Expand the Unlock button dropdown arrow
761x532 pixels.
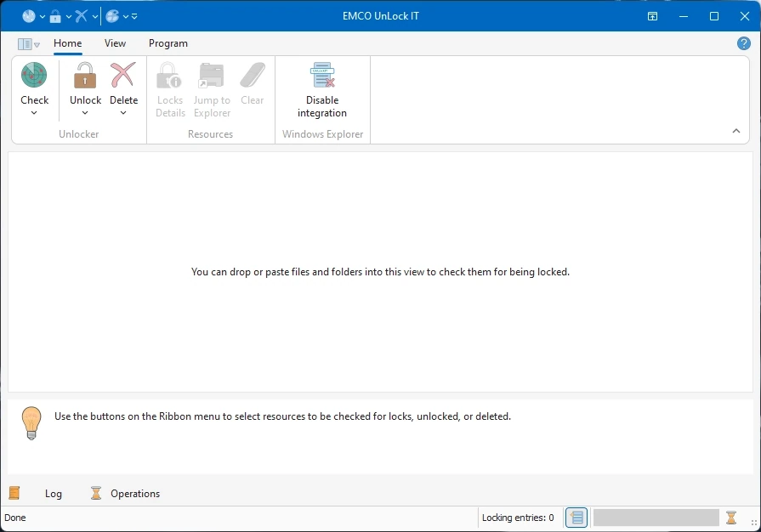85,113
